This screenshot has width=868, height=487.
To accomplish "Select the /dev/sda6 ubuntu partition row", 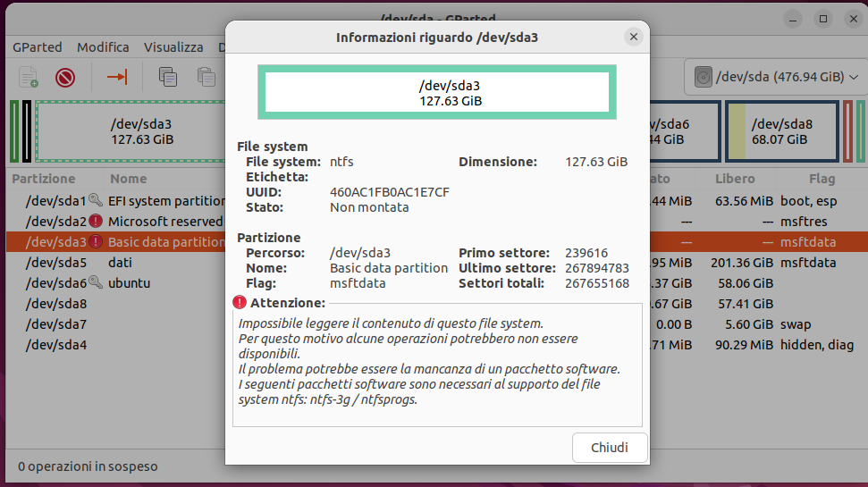I will [x=116, y=282].
